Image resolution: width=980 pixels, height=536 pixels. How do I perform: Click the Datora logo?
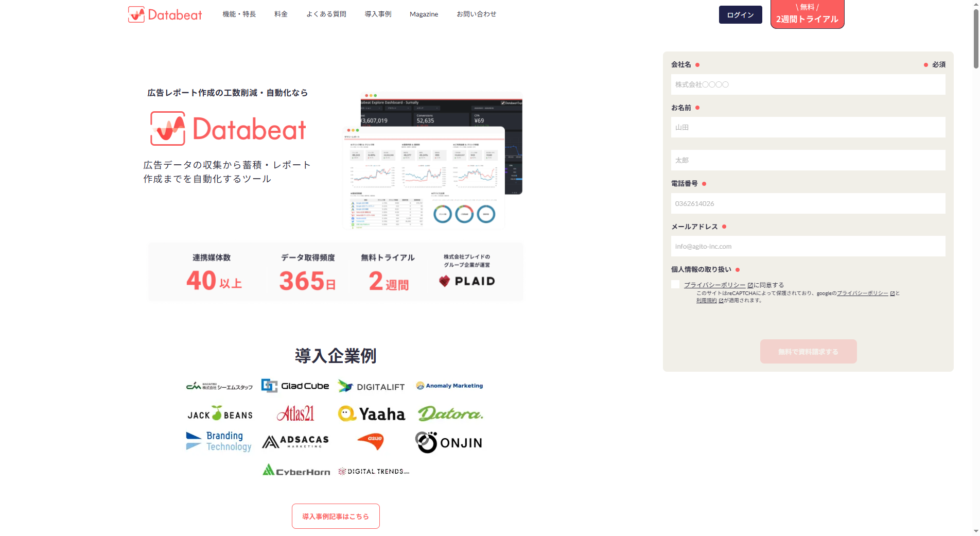pos(450,413)
